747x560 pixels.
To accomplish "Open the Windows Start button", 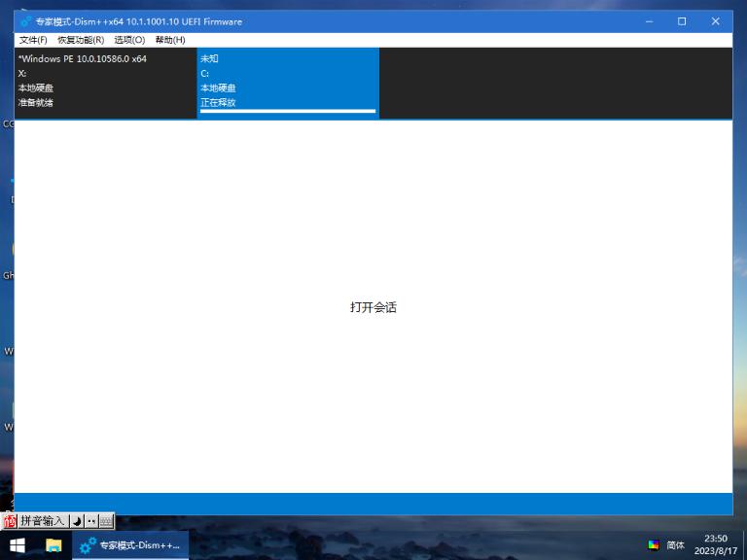I will (x=18, y=545).
